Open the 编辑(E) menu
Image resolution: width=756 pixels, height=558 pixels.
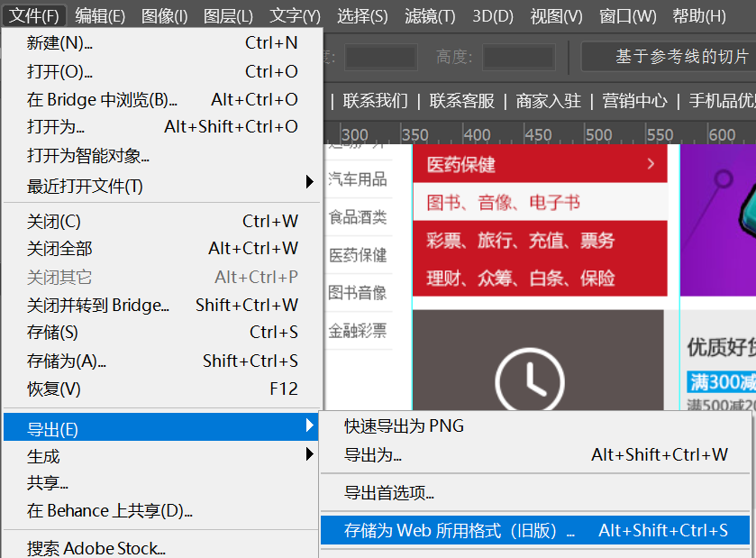click(100, 16)
